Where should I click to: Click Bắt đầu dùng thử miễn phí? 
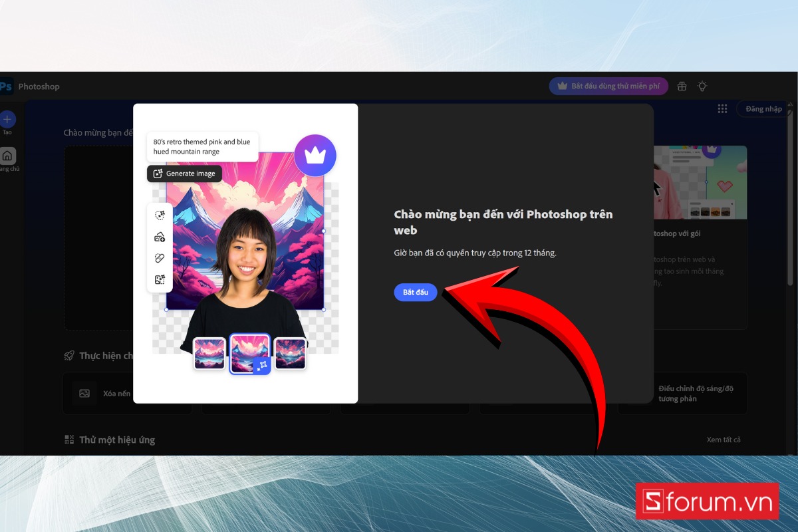point(608,86)
